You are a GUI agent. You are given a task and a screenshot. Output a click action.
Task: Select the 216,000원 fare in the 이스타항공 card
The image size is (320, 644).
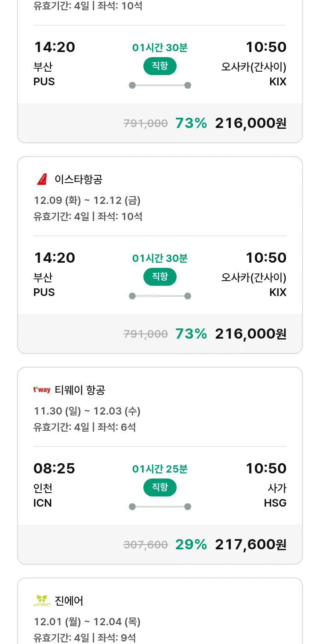tap(250, 334)
